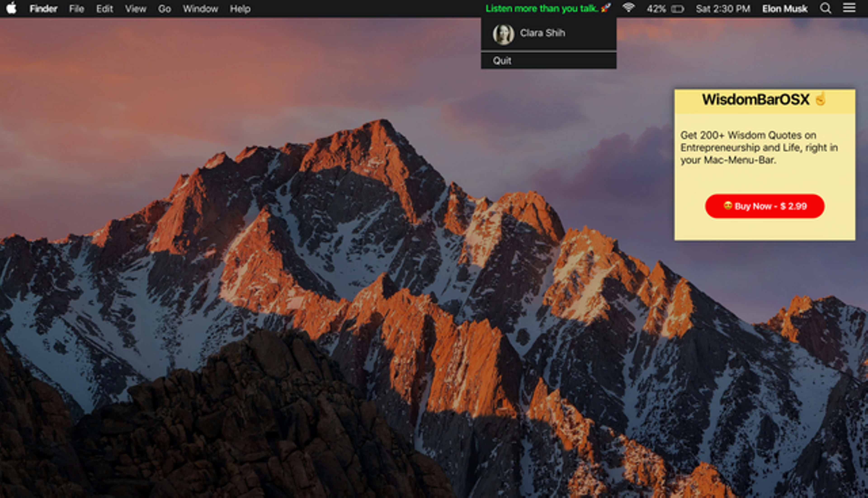868x498 pixels.
Task: Choose Quit from WisdomBar dropdown
Action: [x=549, y=61]
